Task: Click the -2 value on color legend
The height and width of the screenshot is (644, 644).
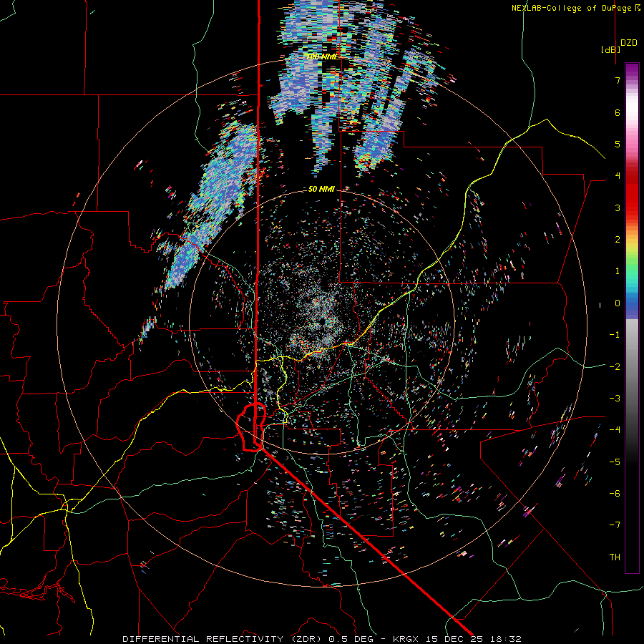Action: tap(615, 366)
